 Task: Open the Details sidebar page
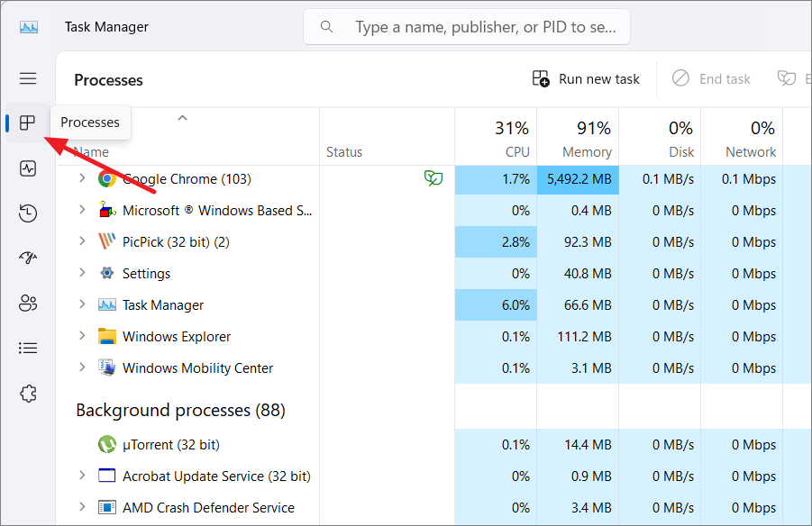pyautogui.click(x=28, y=348)
